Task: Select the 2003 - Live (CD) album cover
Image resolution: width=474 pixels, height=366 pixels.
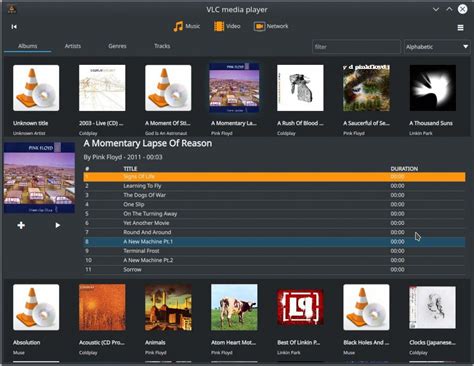Action: tap(102, 88)
